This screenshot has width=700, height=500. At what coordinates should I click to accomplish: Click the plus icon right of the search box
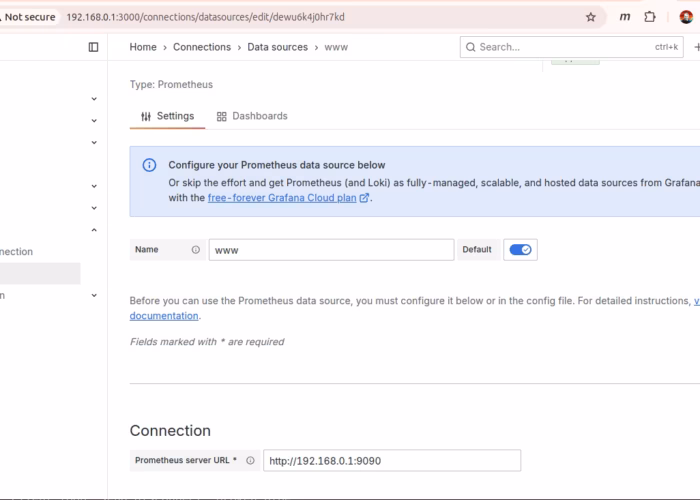pyautogui.click(x=696, y=47)
